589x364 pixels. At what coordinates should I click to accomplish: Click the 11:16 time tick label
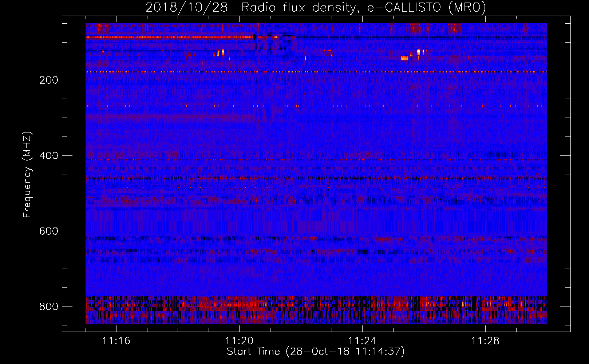click(x=116, y=341)
